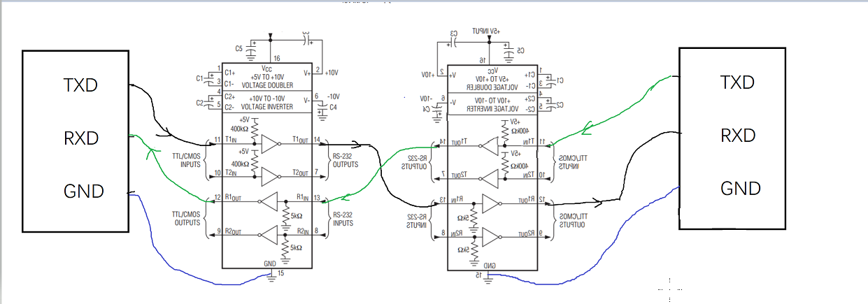Click the left chip's '+10V TO -10V VOLTAGE INVERTER' text
This screenshot has height=304, width=868.
point(266,103)
